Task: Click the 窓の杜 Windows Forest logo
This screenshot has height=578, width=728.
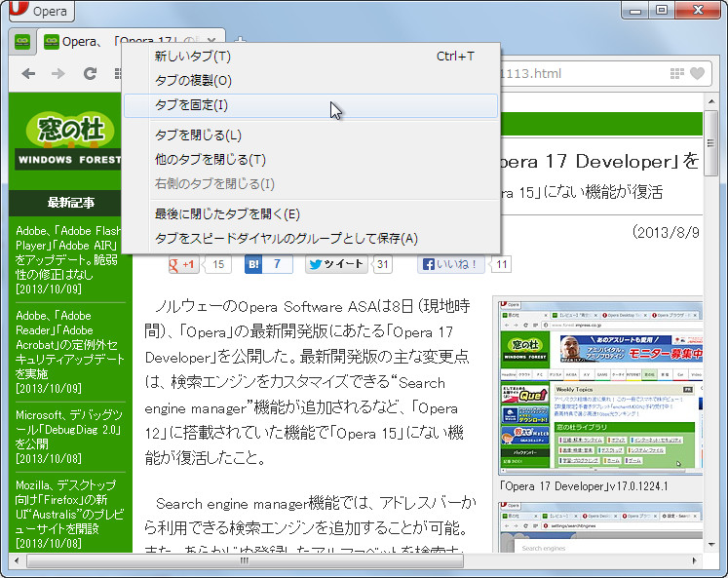Action: tap(69, 140)
